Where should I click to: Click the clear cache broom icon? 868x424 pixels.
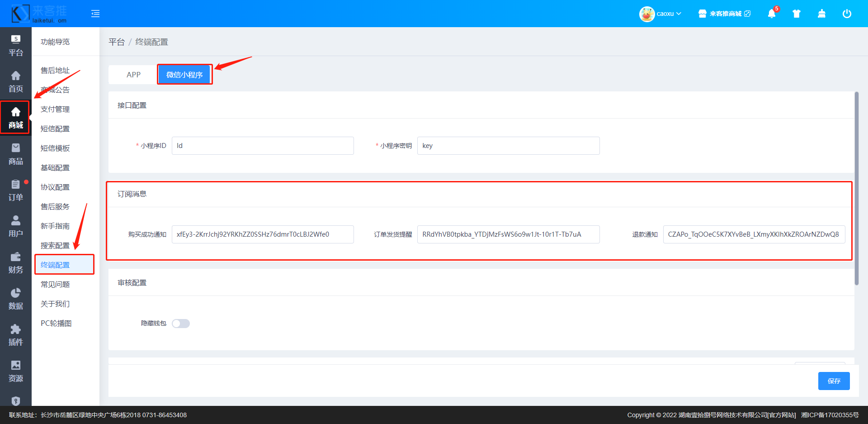point(822,14)
